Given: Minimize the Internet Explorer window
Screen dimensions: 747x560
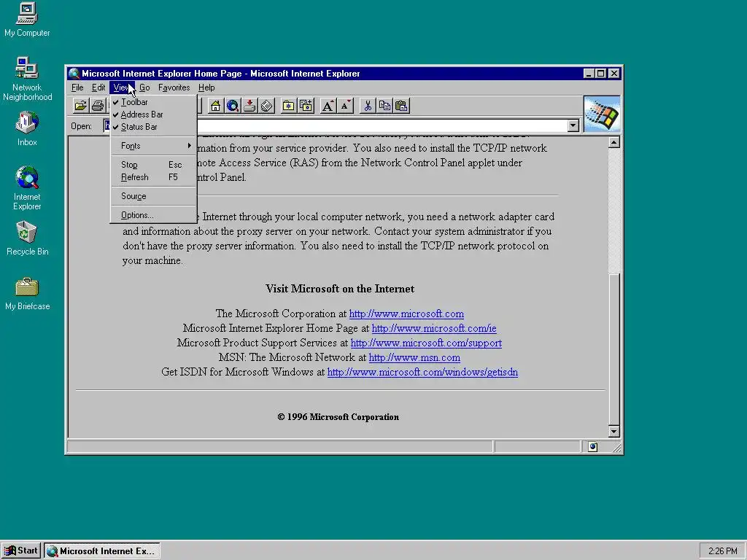Looking at the screenshot, I should pos(589,74).
